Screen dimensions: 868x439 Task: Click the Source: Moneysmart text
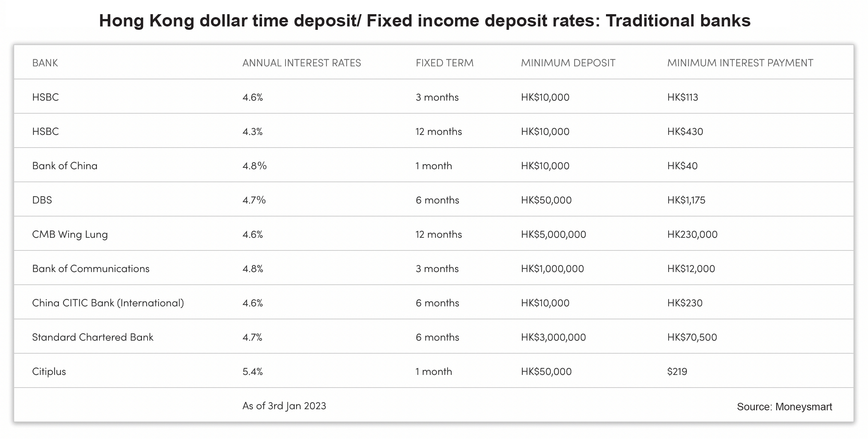tap(785, 407)
